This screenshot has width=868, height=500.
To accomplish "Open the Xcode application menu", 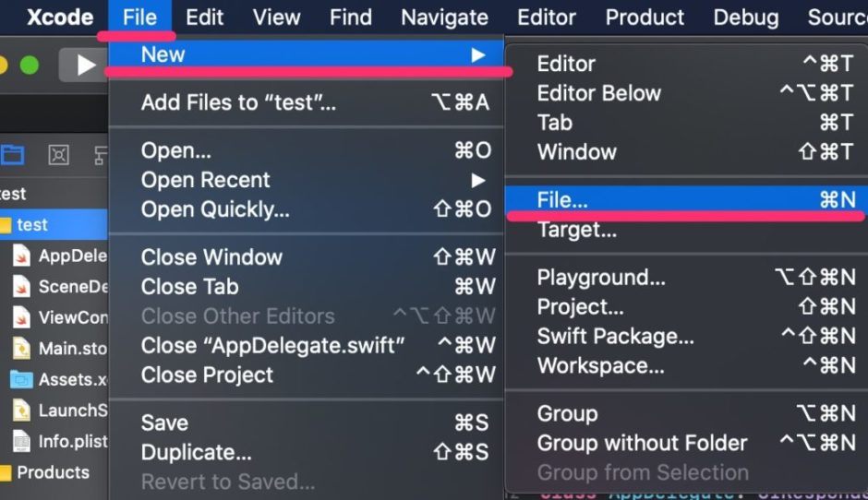I will [x=60, y=18].
